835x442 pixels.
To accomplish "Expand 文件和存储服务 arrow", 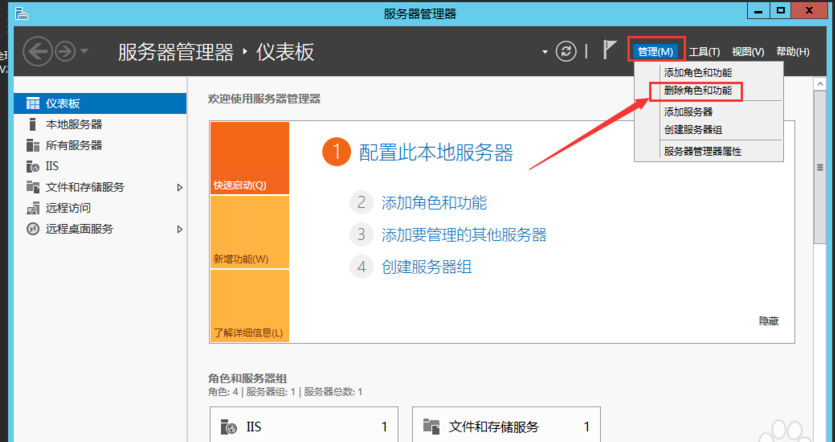I will click(x=179, y=187).
